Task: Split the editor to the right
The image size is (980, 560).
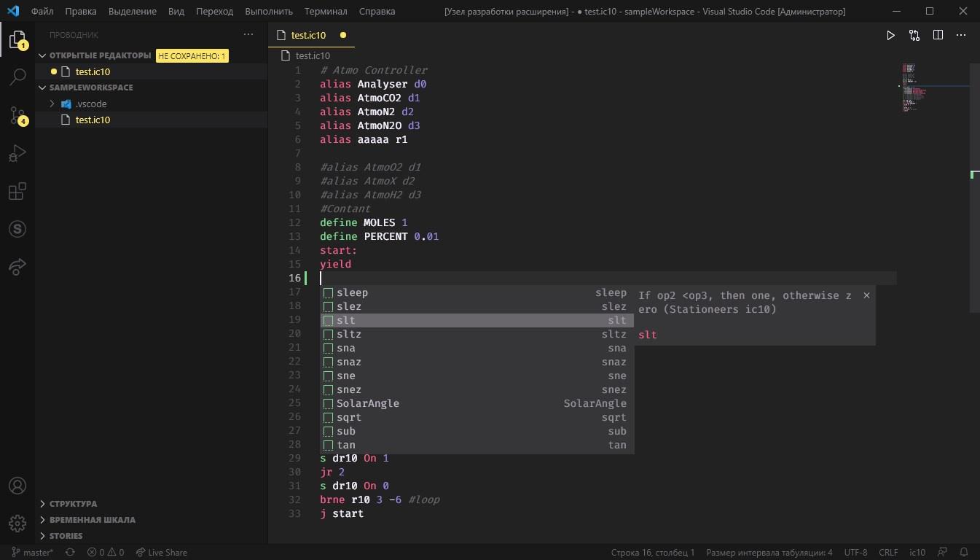Action: point(938,35)
